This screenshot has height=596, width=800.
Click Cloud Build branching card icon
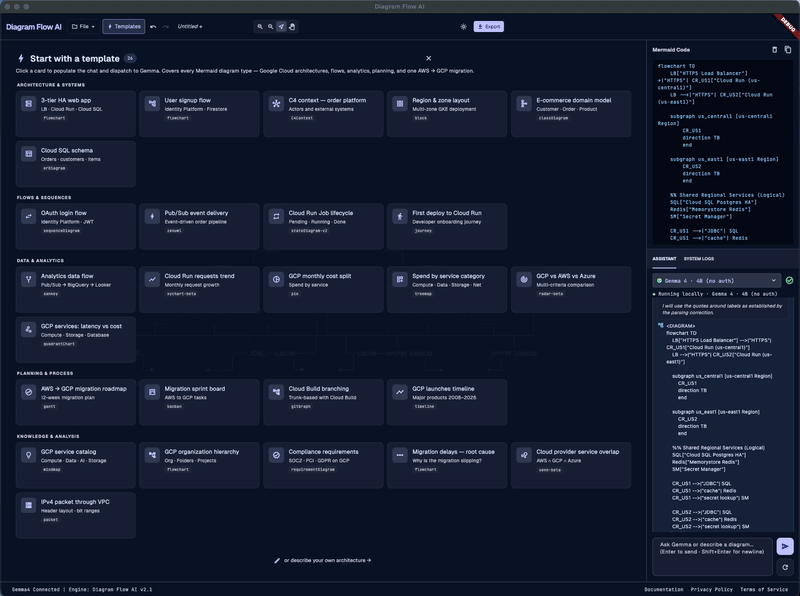pos(276,392)
